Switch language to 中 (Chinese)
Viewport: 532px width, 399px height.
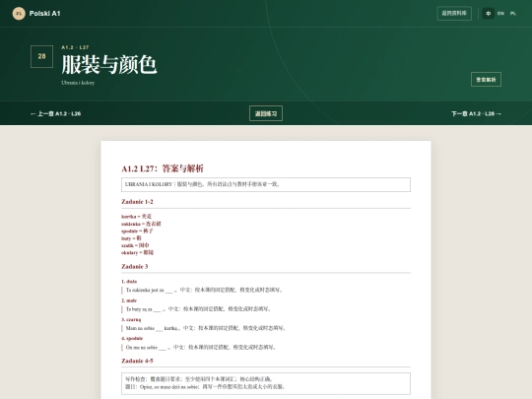[x=489, y=14]
